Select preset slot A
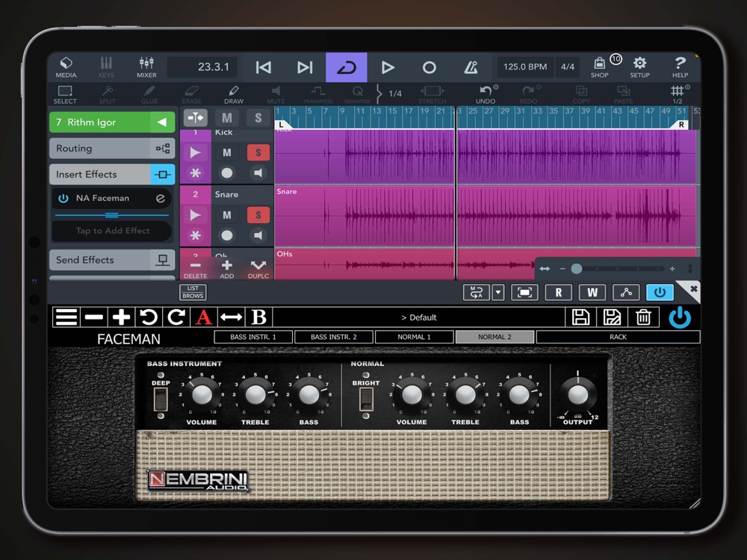Viewport: 747px width, 560px height. (x=203, y=317)
